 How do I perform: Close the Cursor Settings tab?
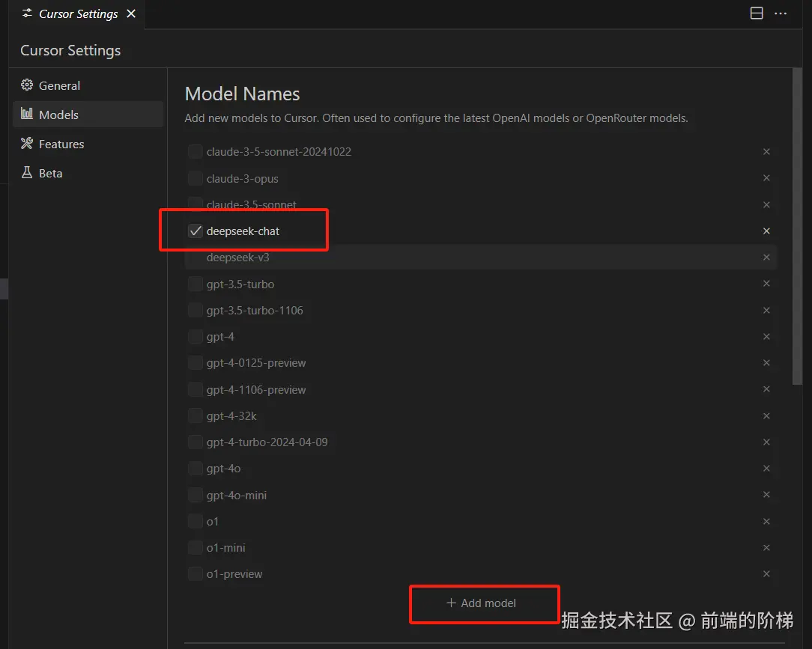132,13
